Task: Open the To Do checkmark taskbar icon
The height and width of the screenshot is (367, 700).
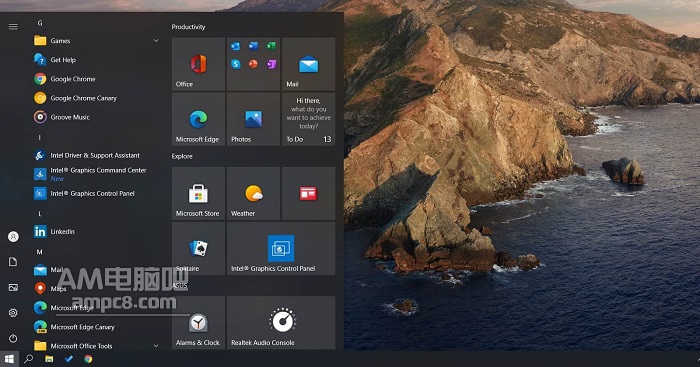Action: (x=69, y=359)
